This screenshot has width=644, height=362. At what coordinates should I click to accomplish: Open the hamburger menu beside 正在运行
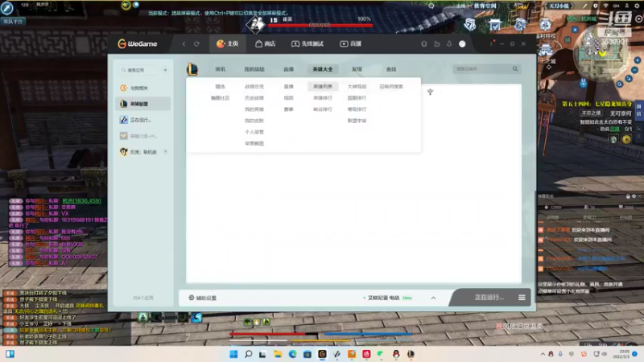click(522, 298)
